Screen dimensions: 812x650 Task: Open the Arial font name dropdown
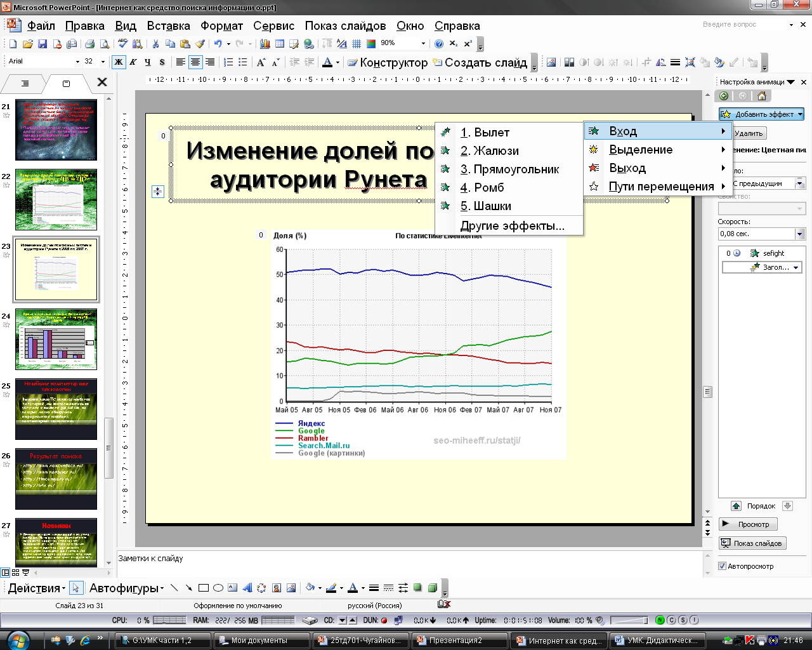(77, 62)
